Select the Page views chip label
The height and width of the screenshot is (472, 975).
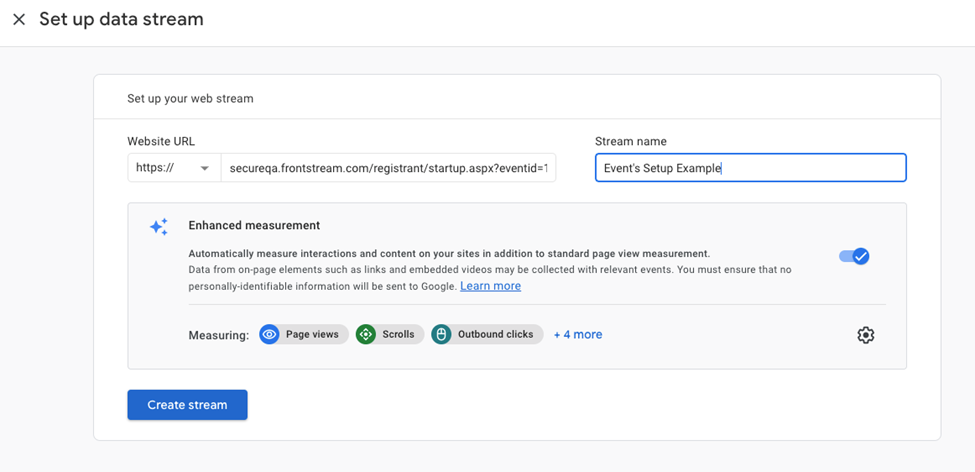pyautogui.click(x=312, y=335)
